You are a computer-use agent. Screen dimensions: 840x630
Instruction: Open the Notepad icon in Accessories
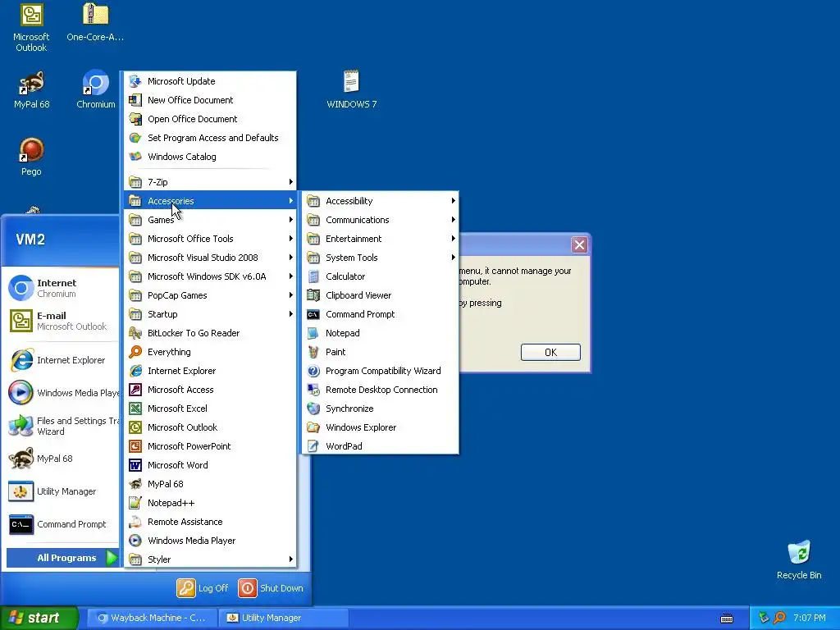point(313,333)
